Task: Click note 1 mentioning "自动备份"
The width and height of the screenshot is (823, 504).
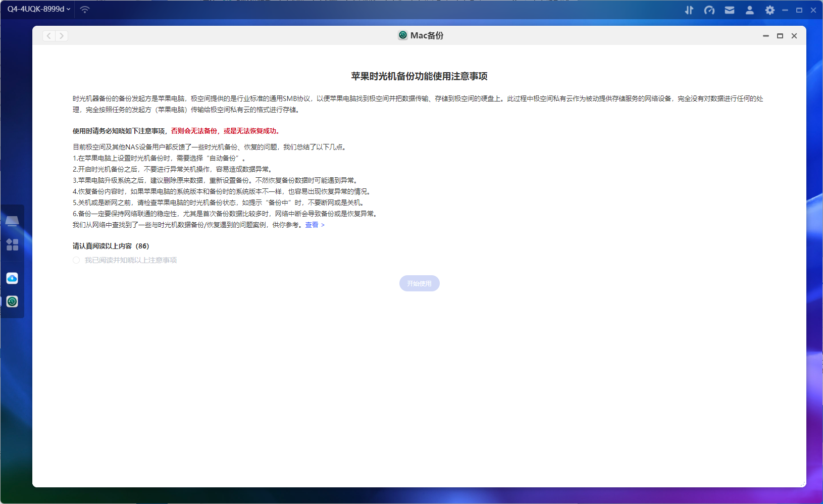Action: pyautogui.click(x=159, y=159)
